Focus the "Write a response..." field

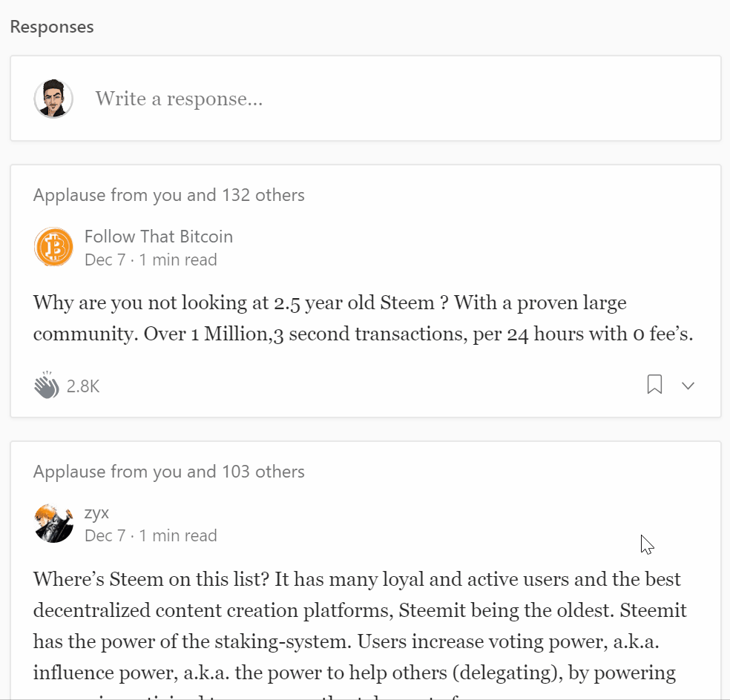(179, 99)
